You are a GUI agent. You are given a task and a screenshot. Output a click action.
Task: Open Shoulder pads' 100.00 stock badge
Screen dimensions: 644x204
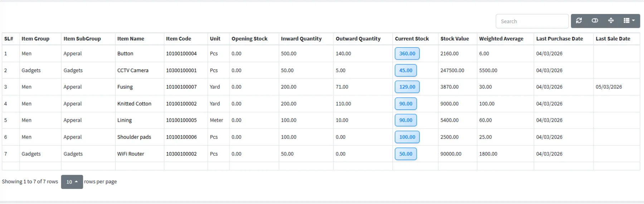(x=407, y=137)
